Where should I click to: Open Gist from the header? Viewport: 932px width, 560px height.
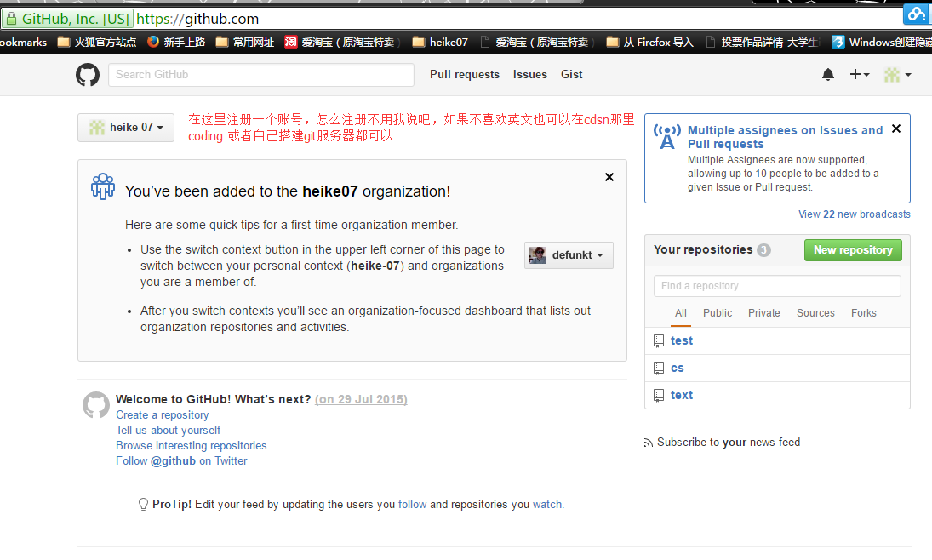572,74
